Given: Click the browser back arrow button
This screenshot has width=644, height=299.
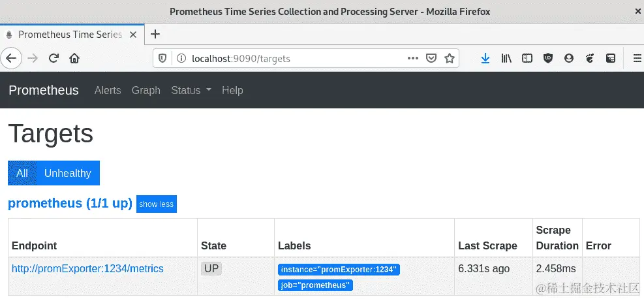Looking at the screenshot, I should (11, 58).
